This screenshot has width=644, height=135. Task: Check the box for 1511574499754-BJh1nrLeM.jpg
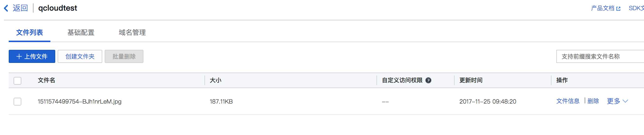17,102
